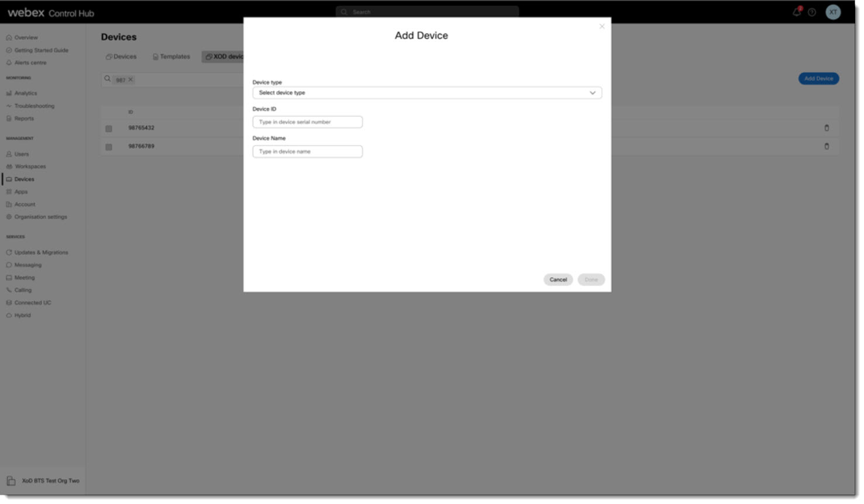
Task: Click the ID column header
Action: [130, 112]
